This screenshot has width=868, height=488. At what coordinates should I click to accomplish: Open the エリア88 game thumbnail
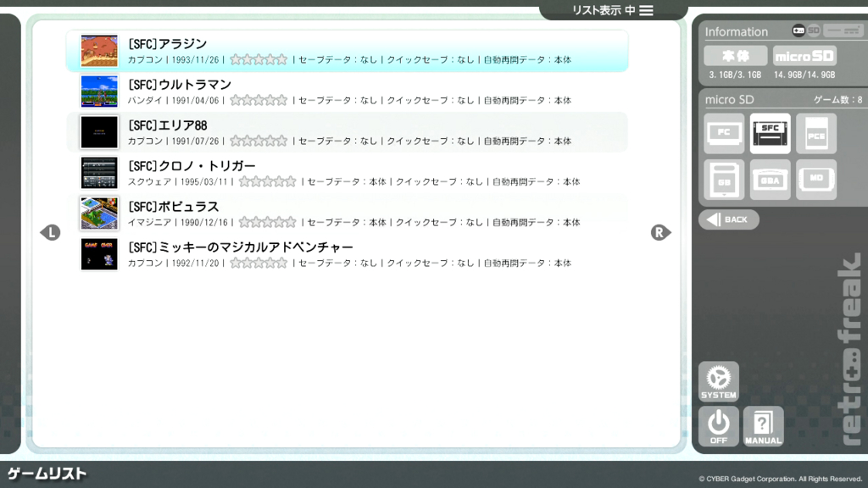point(99,132)
